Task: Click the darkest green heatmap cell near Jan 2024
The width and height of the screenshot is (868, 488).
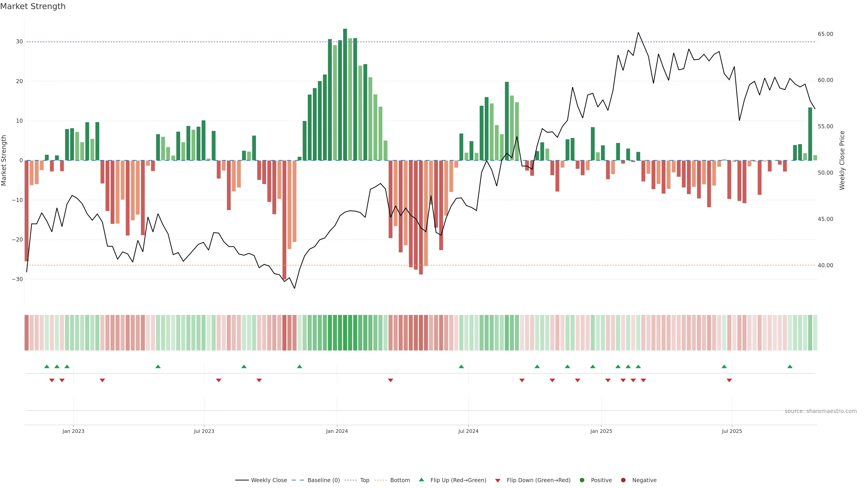Action: [x=345, y=333]
